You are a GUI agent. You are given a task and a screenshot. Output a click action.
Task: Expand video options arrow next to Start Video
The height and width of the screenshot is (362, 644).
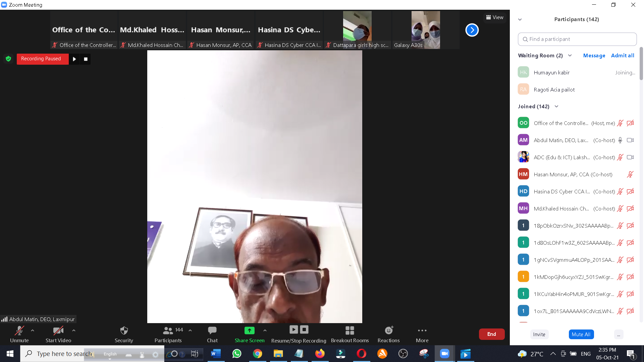[x=73, y=330]
